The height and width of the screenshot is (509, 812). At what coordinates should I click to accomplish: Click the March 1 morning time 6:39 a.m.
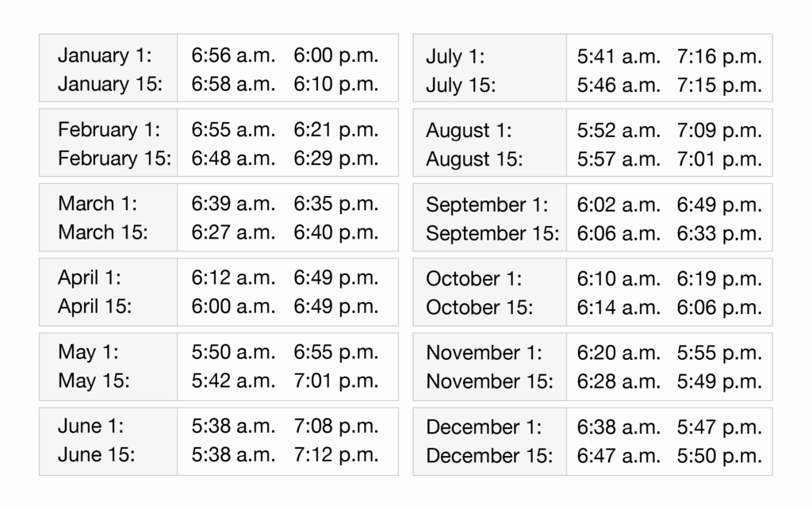click(233, 204)
